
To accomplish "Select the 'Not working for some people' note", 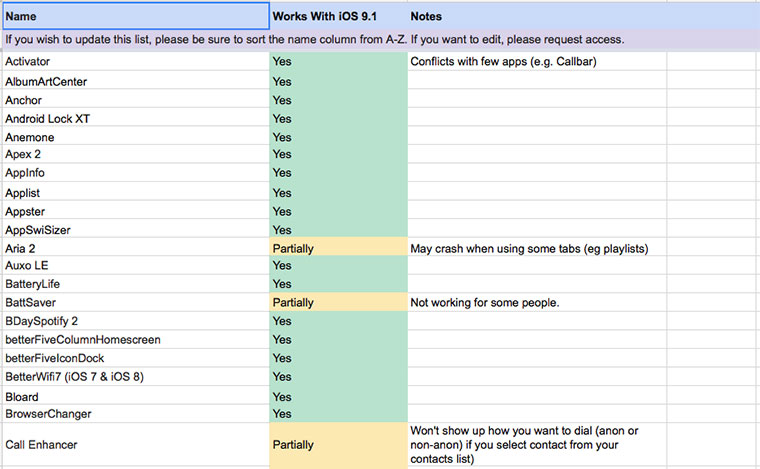I will point(537,302).
